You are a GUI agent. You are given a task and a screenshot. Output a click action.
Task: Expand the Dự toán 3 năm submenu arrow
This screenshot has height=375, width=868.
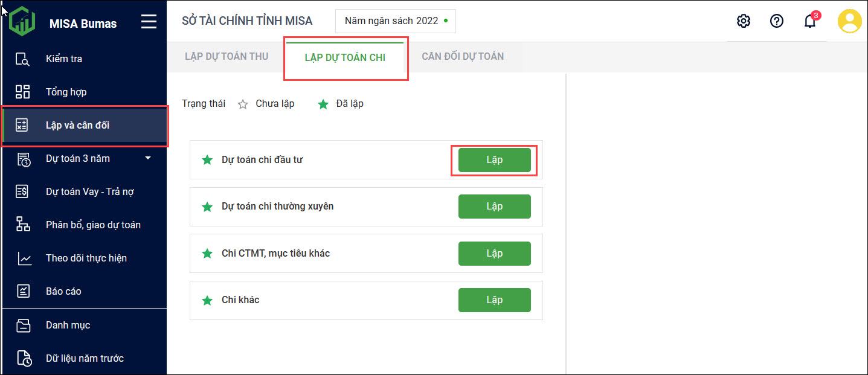[148, 158]
